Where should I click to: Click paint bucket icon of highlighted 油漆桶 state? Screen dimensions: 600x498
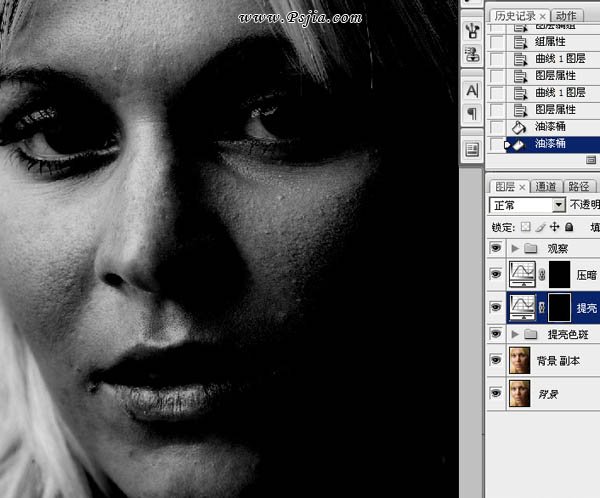pyautogui.click(x=519, y=144)
